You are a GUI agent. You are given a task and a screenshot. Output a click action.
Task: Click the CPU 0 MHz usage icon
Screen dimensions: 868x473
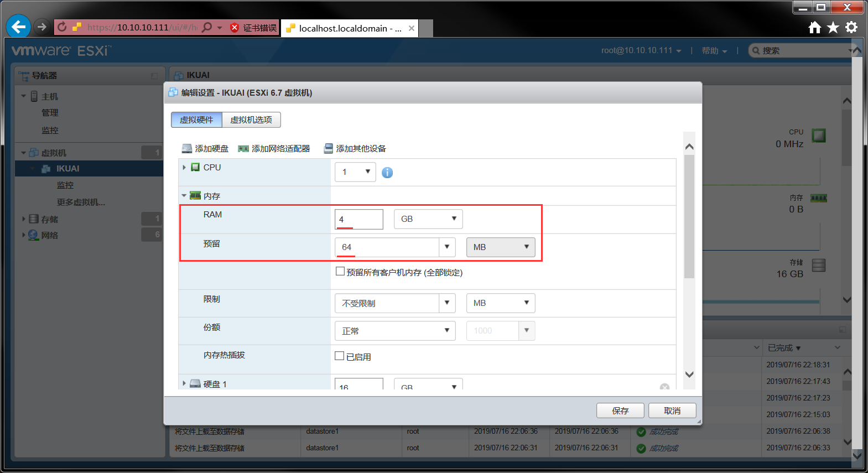(x=819, y=136)
